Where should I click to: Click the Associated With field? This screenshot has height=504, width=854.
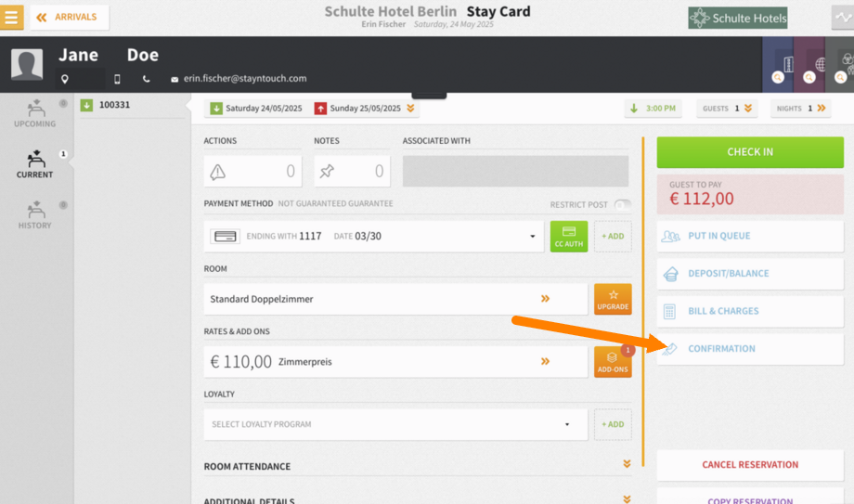(x=515, y=171)
